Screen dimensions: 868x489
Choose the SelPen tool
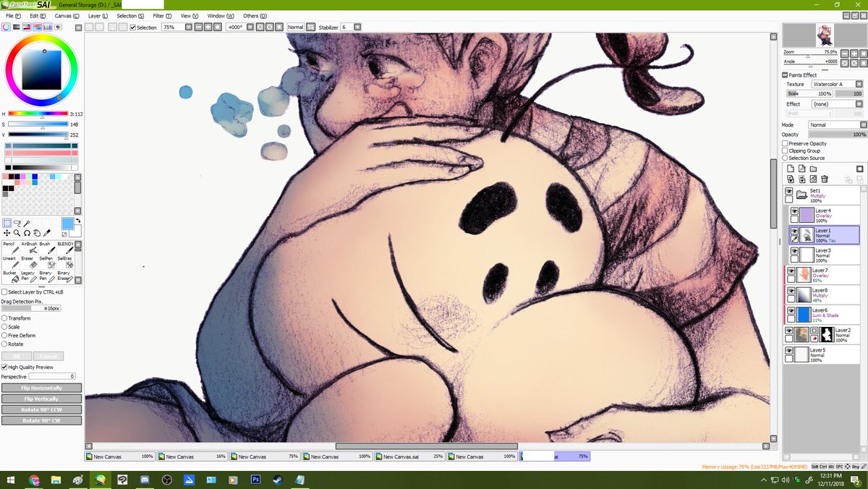pyautogui.click(x=46, y=262)
